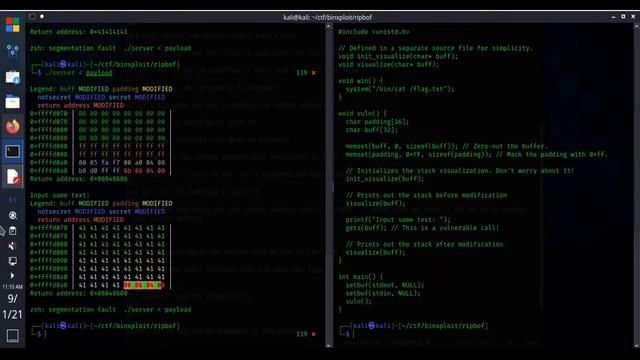This screenshot has height=360, width=640.
Task: Click the 'void vuln() {' line
Action: (362, 113)
